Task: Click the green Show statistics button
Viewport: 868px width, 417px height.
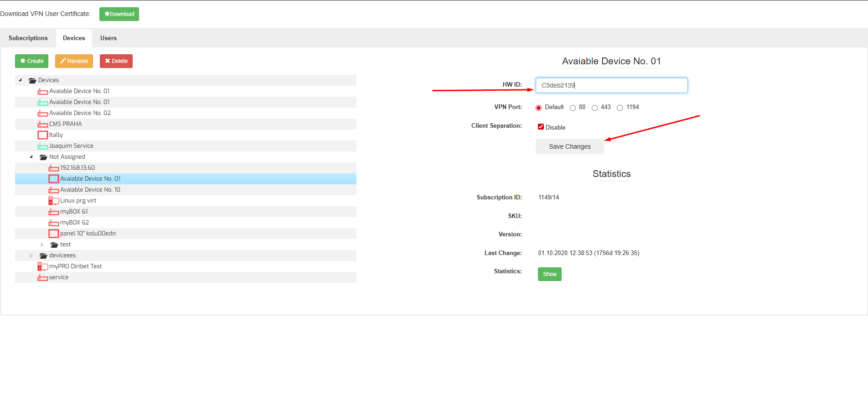Action: [549, 274]
